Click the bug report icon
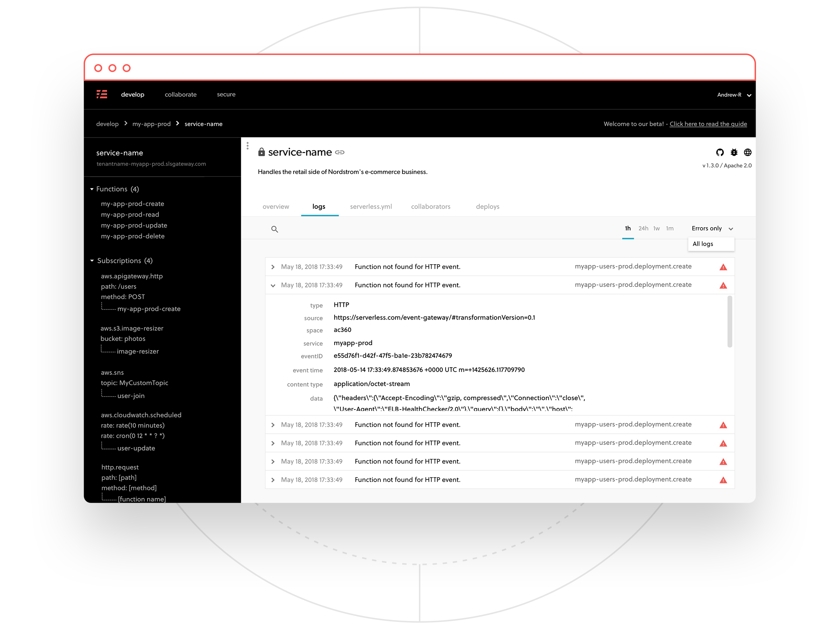The image size is (840, 630). pos(734,152)
